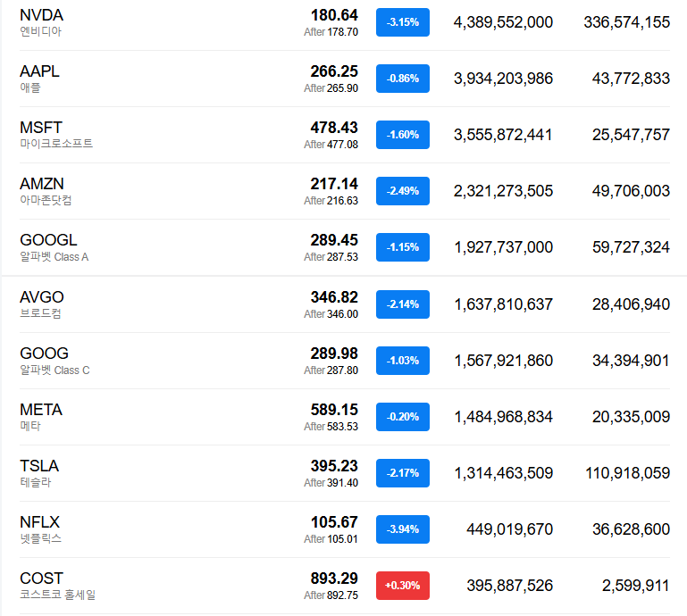The width and height of the screenshot is (687, 616).
Task: Click NVDA market cap 4,389,552,000
Action: 504,22
